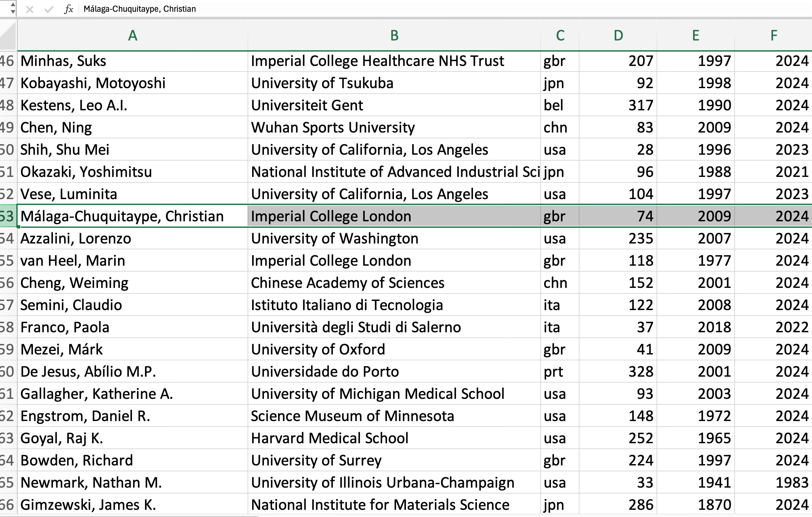This screenshot has height=517, width=812.
Task: Click into the formula bar text
Action: [139, 9]
